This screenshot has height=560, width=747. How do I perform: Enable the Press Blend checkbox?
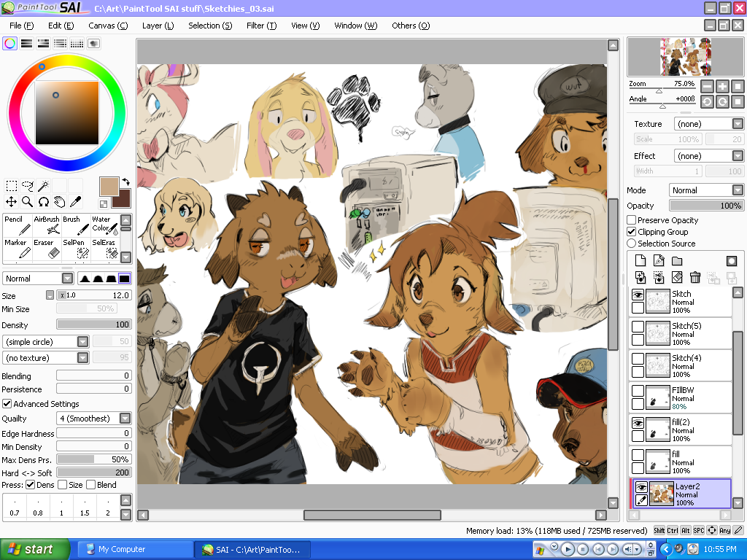pos(91,485)
